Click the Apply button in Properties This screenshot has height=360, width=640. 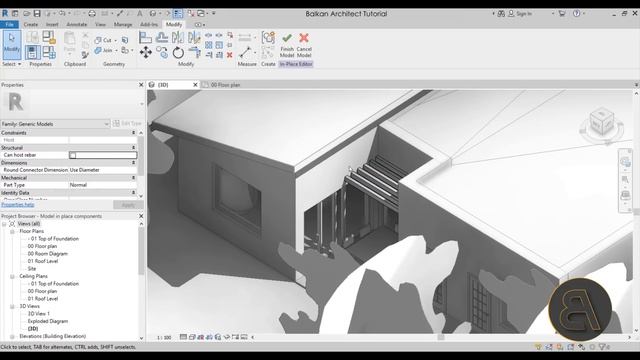pyautogui.click(x=128, y=205)
